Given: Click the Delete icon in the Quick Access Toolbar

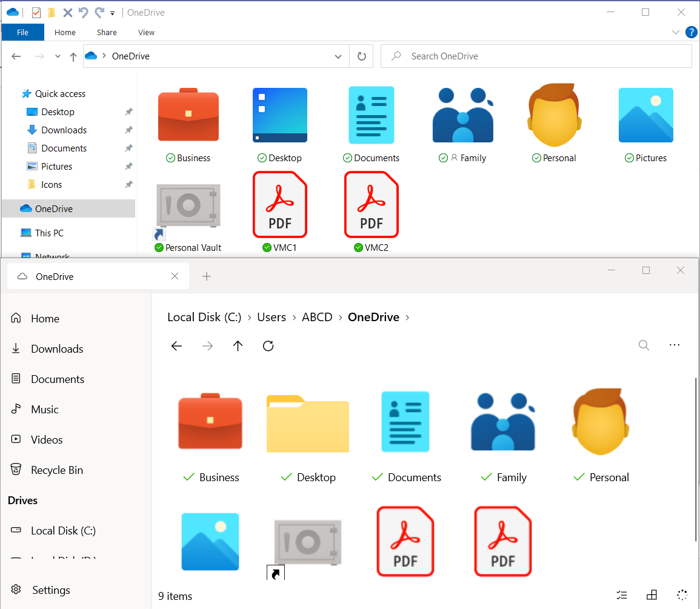Looking at the screenshot, I should [68, 12].
